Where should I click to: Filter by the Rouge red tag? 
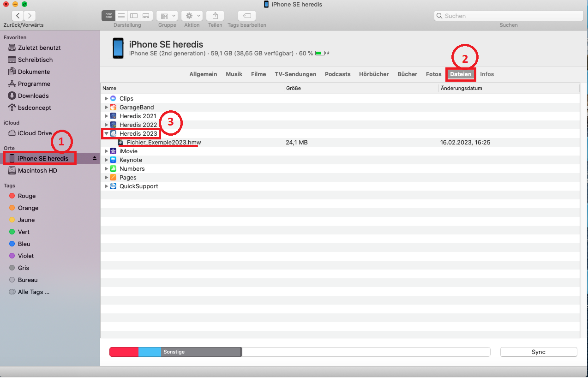26,196
